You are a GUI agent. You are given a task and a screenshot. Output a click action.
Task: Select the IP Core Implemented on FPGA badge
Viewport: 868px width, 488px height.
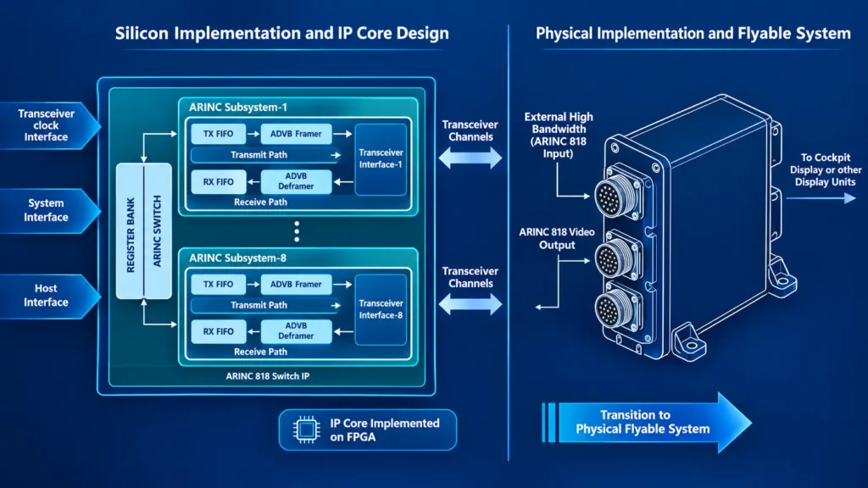pyautogui.click(x=368, y=430)
